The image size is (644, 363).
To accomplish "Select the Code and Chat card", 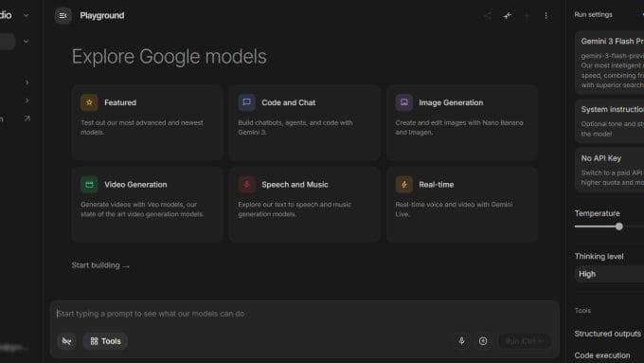I will (304, 122).
